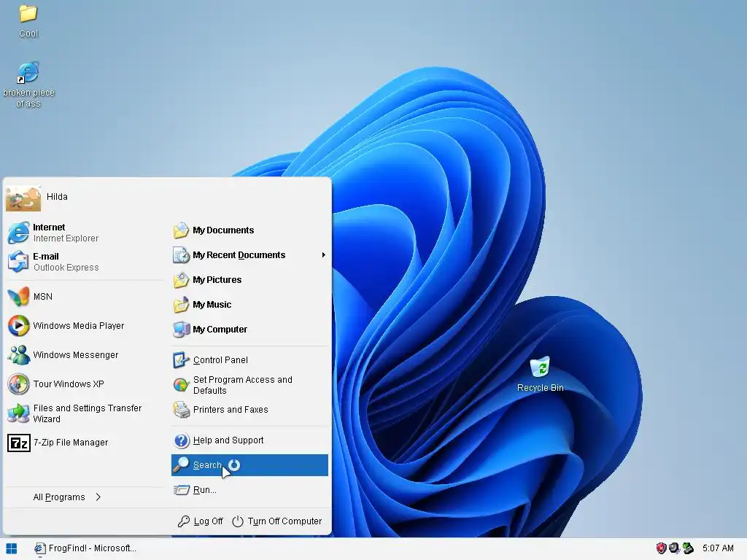Launch MSN from the Start menu

[83, 297]
